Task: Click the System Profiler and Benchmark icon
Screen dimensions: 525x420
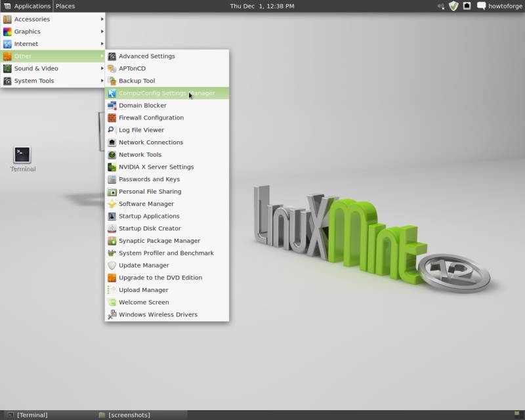Action: (112, 253)
